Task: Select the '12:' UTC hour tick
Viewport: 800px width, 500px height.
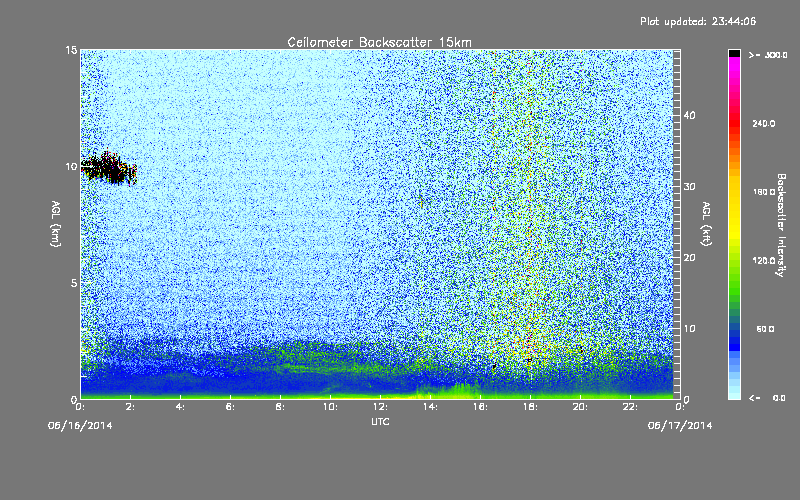Action: pyautogui.click(x=380, y=407)
